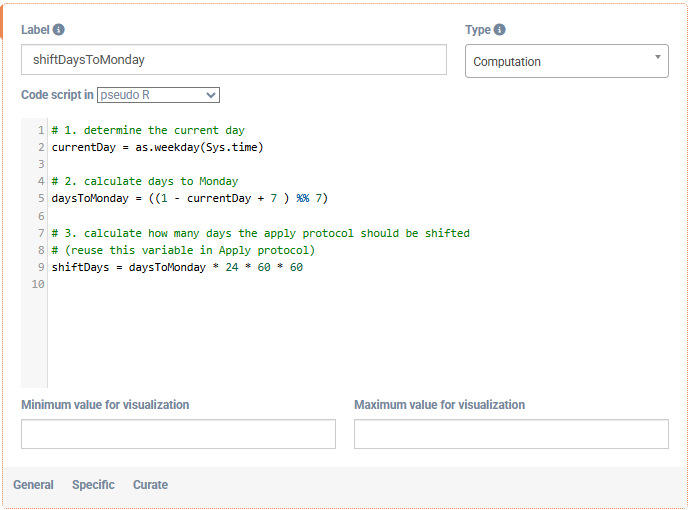Open the Computation type dropdown

pyautogui.click(x=567, y=61)
